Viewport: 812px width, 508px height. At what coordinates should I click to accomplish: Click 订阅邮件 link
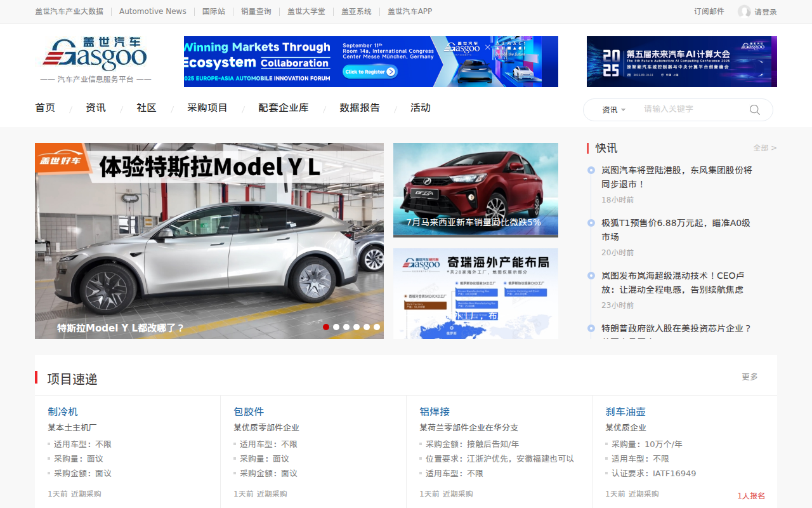[x=709, y=11]
